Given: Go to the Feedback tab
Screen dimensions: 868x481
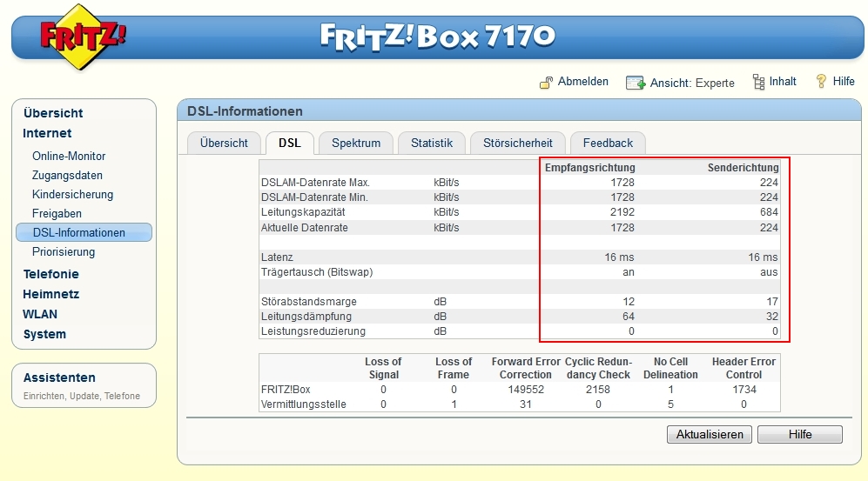Looking at the screenshot, I should click(608, 144).
